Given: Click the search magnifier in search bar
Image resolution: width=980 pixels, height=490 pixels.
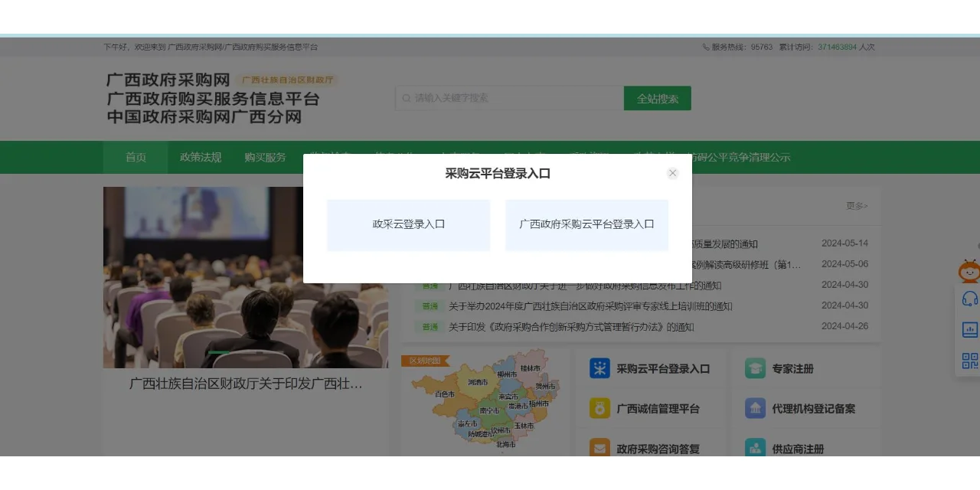Looking at the screenshot, I should (406, 98).
